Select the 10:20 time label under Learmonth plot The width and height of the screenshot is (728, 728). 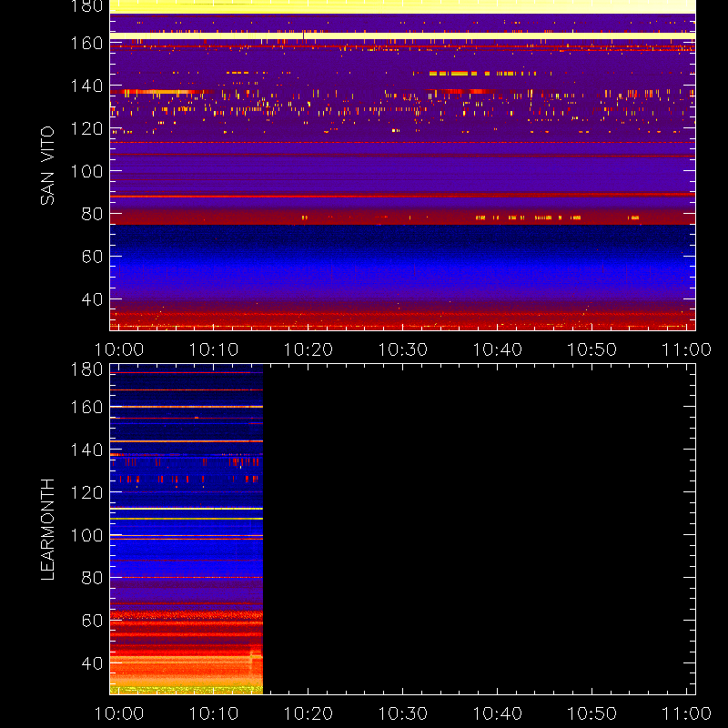tap(308, 713)
